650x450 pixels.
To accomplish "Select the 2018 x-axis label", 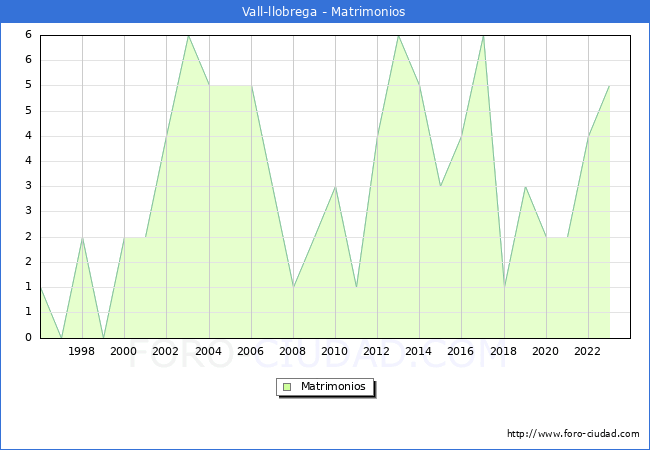I will click(x=503, y=351).
